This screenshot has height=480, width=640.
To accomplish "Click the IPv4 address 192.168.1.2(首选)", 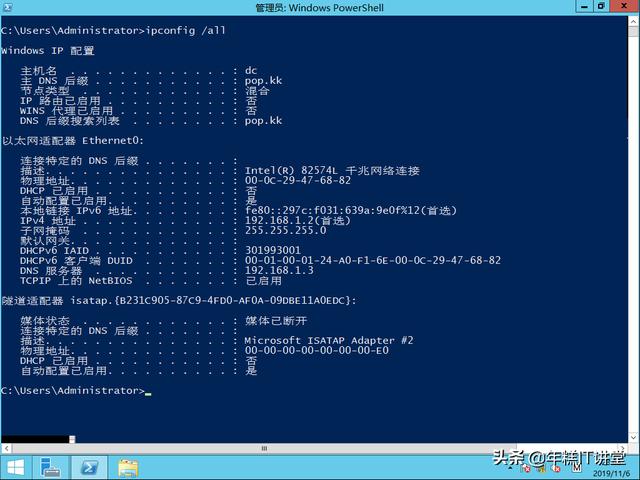I will [298, 220].
